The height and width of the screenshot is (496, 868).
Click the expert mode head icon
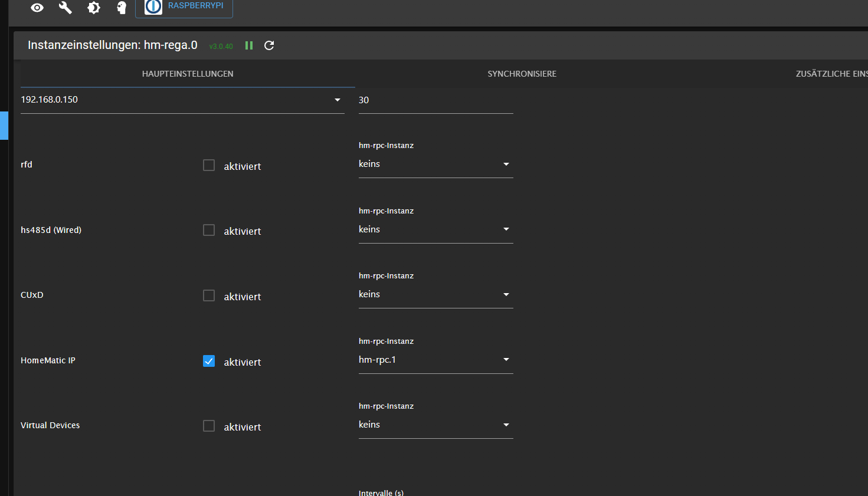(122, 8)
